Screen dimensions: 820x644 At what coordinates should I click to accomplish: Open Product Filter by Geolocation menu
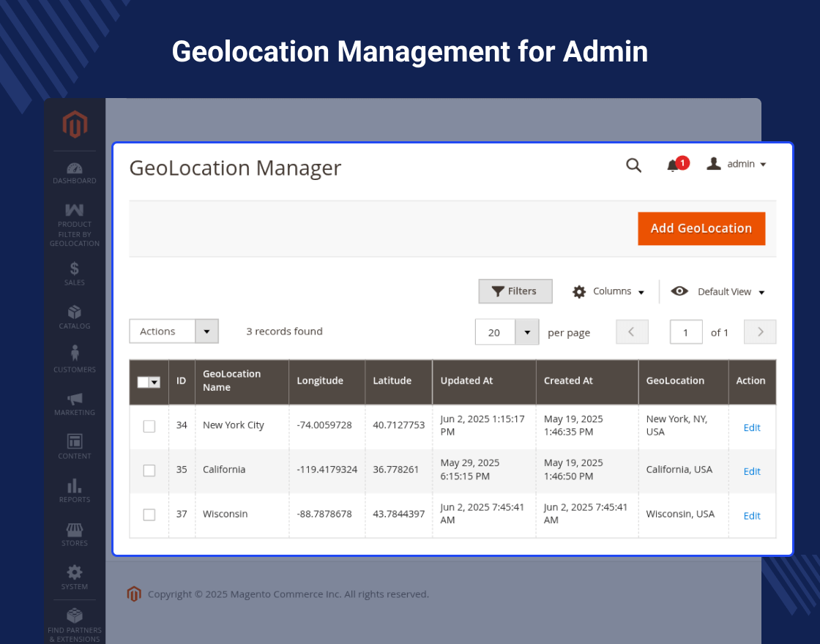(x=74, y=225)
